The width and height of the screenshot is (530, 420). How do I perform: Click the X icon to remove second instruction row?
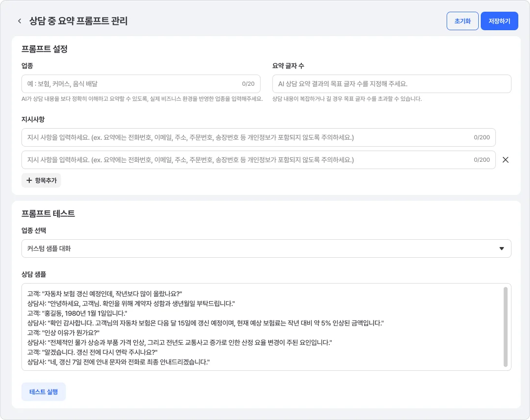coord(505,159)
